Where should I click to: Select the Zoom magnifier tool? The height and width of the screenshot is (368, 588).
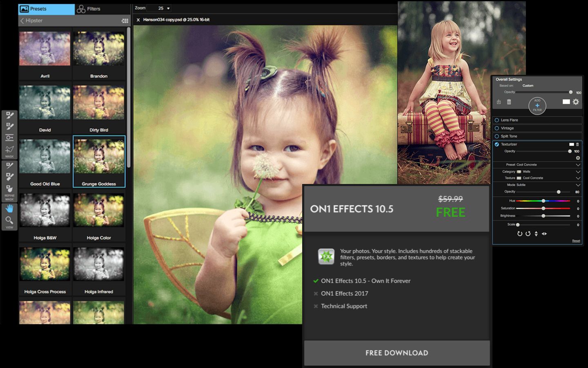click(x=10, y=220)
